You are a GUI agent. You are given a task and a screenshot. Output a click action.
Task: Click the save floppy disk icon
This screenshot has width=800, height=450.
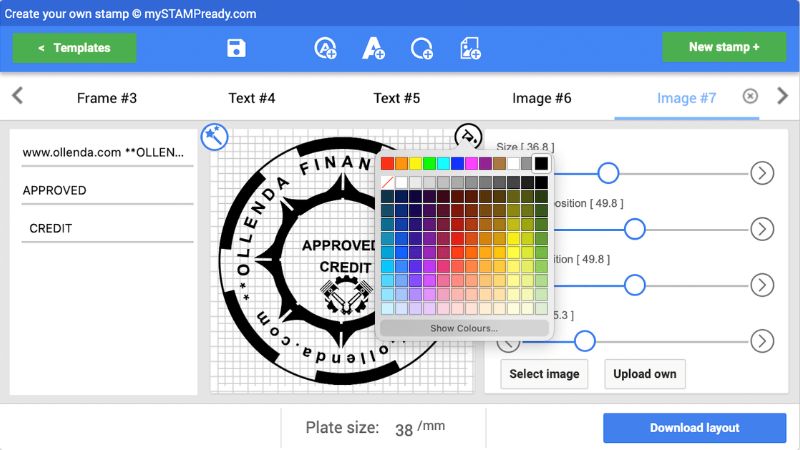point(236,48)
